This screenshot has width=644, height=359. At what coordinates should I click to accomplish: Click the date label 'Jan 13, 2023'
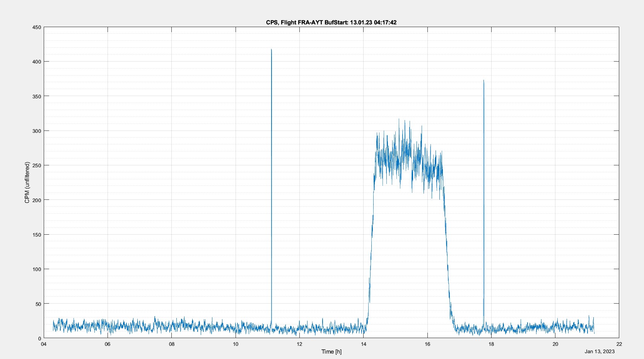(x=600, y=351)
